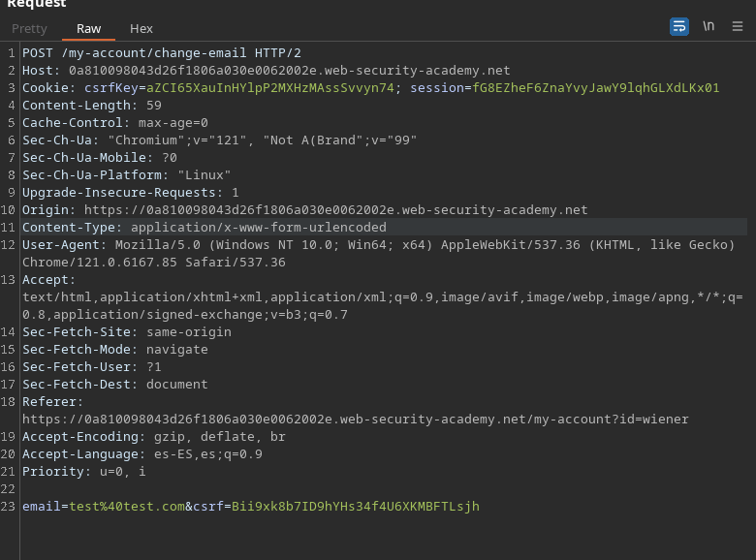
Task: Switch to the Hex tab
Action: click(142, 29)
